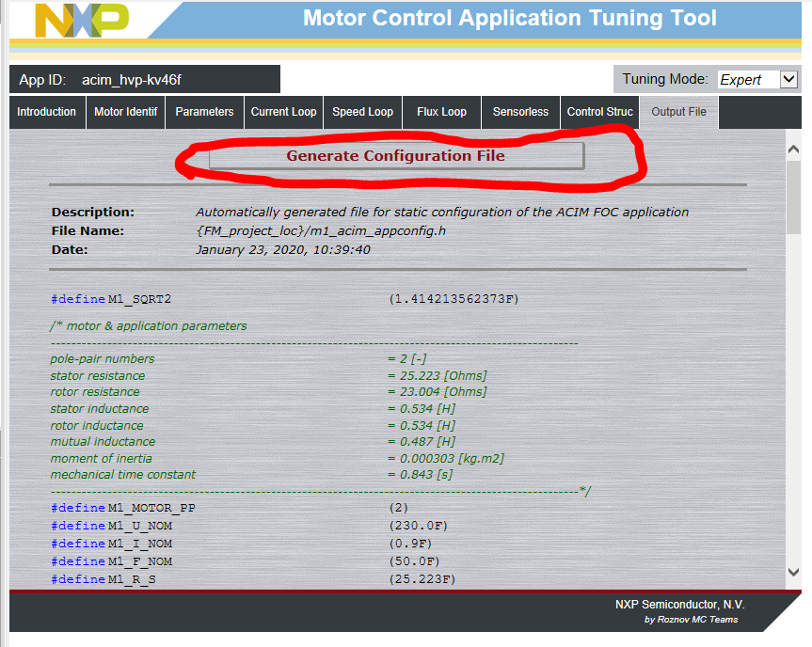
Task: Click the M1_F_NOM value (50.0F)
Action: pyautogui.click(x=414, y=561)
